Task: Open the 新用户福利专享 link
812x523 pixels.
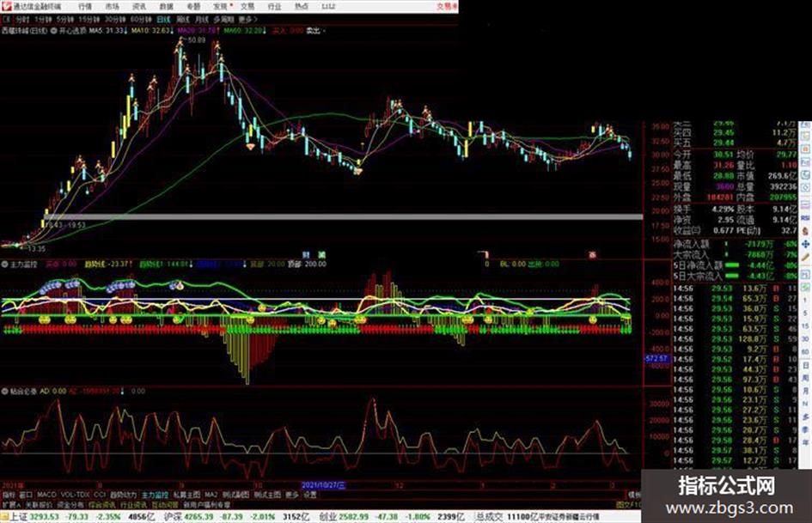Action: point(206,504)
